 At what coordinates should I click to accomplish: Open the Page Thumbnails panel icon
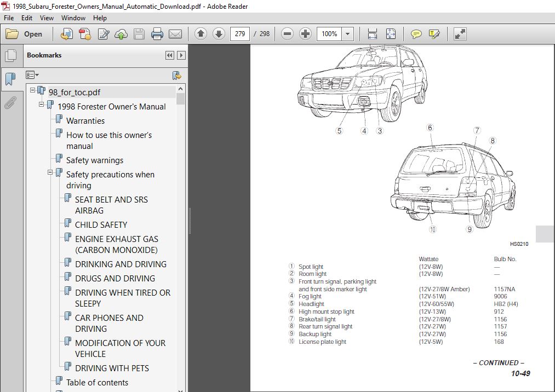point(10,55)
